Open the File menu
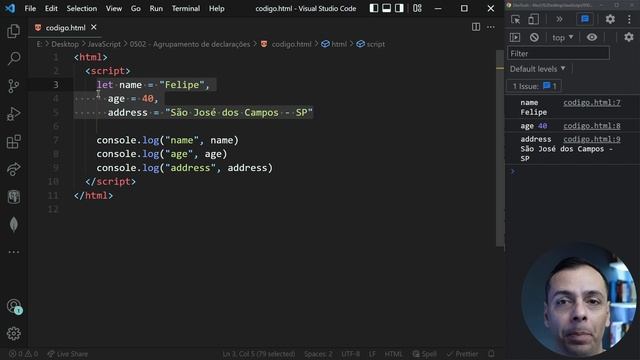The width and height of the screenshot is (640, 360). 30,8
